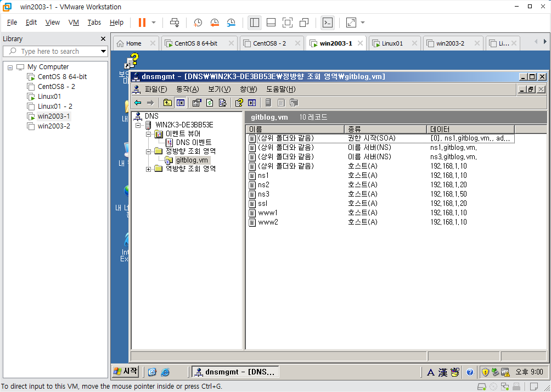This screenshot has width=551, height=392.
Task: Select CentOS 8 64-bit in the library
Action: click(x=62, y=77)
